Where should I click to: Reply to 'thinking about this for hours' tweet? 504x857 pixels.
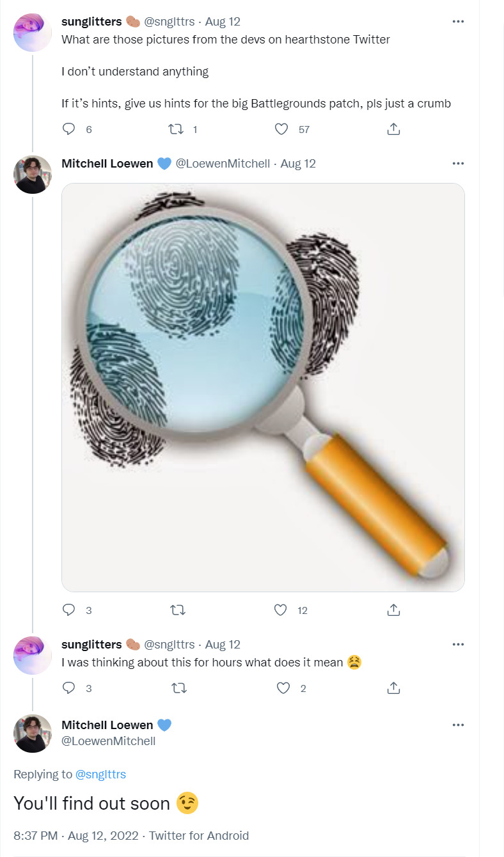[x=69, y=688]
